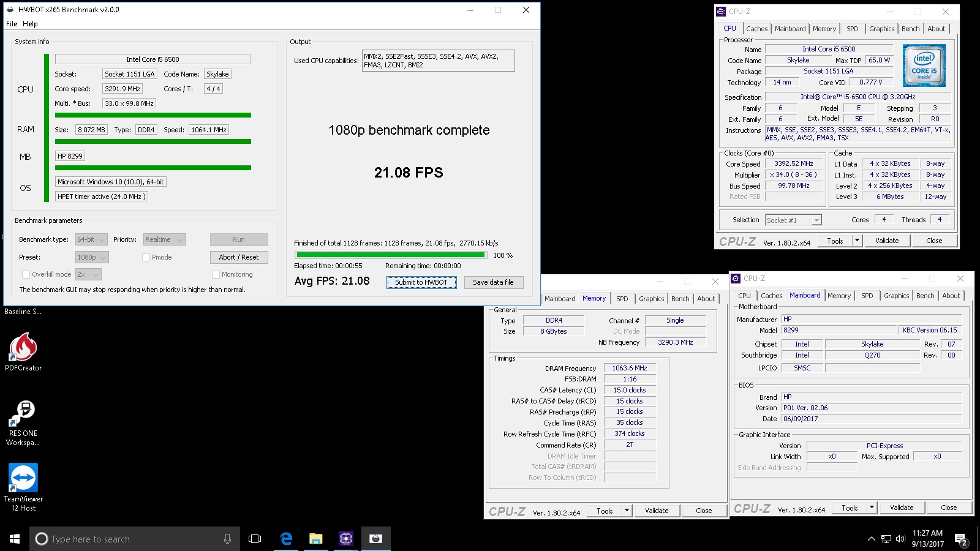The width and height of the screenshot is (980, 551).
Task: Click the HWBOT x265 title bar app icon
Action: [x=10, y=10]
